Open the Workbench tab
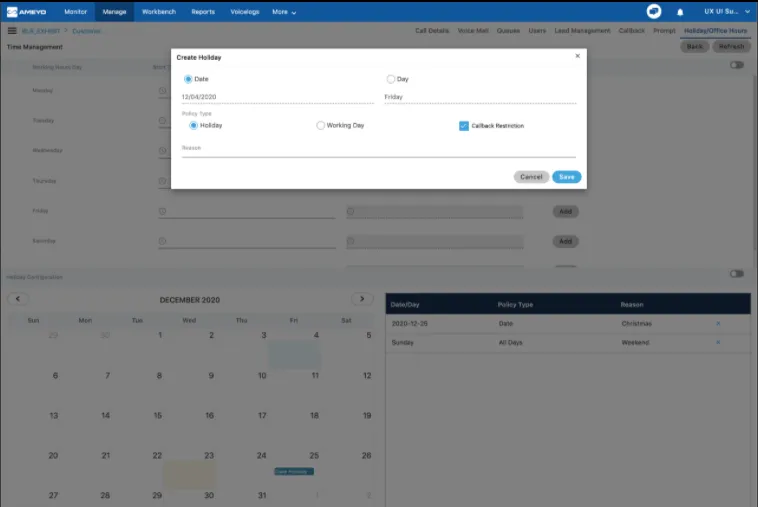Viewport: 758px width, 507px height. 159,12
